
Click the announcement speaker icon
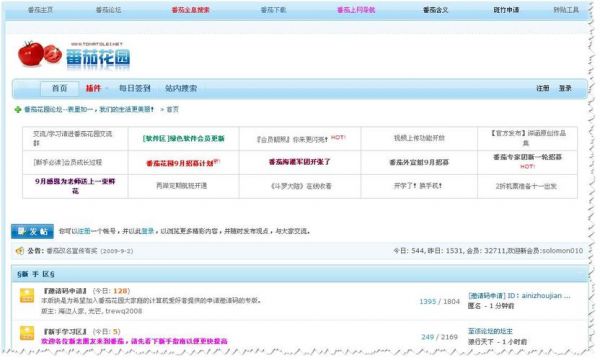19,251
